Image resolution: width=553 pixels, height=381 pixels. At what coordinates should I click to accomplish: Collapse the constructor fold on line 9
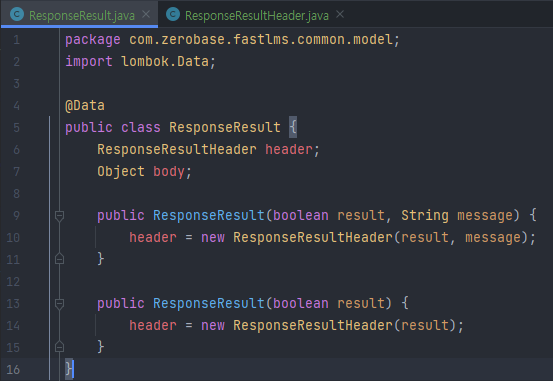coord(59,216)
